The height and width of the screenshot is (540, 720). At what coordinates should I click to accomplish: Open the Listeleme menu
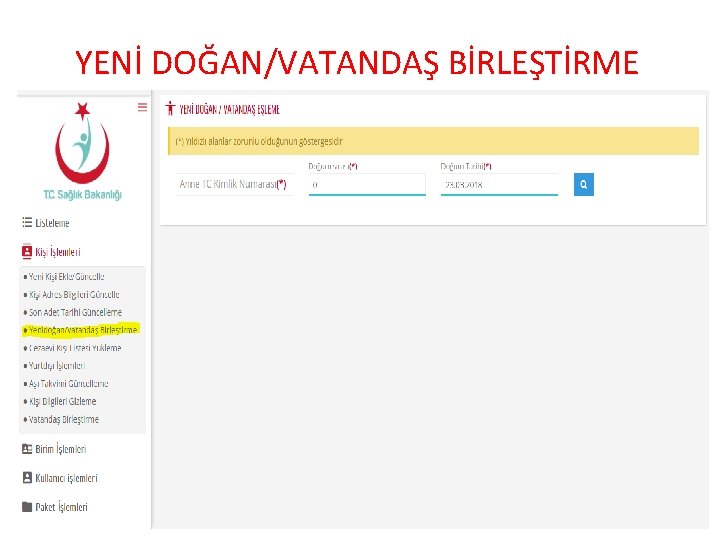point(52,223)
